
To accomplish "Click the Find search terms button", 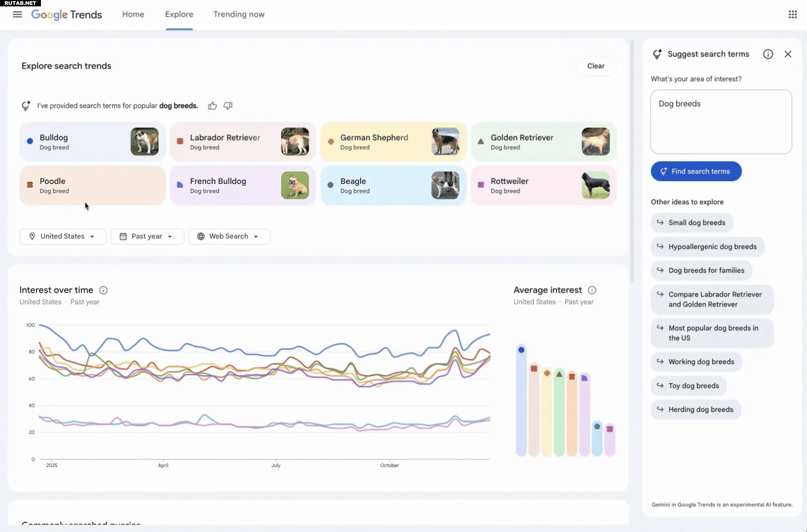I will click(696, 171).
